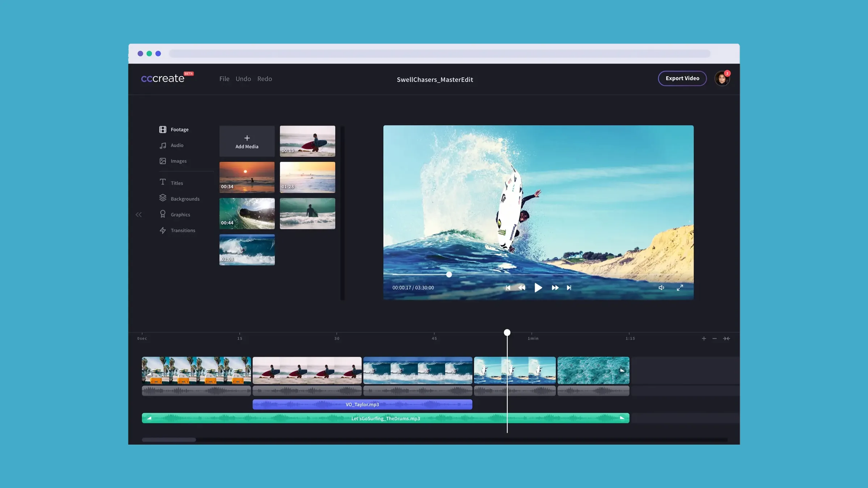Enter fullscreen preview mode
Image resolution: width=868 pixels, height=488 pixels.
[x=680, y=288]
